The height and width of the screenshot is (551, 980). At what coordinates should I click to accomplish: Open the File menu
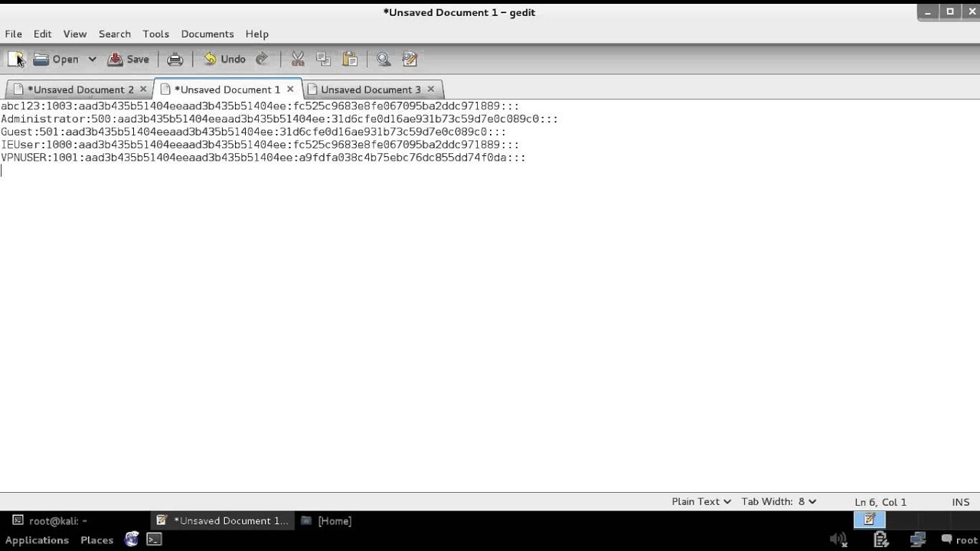tap(13, 34)
